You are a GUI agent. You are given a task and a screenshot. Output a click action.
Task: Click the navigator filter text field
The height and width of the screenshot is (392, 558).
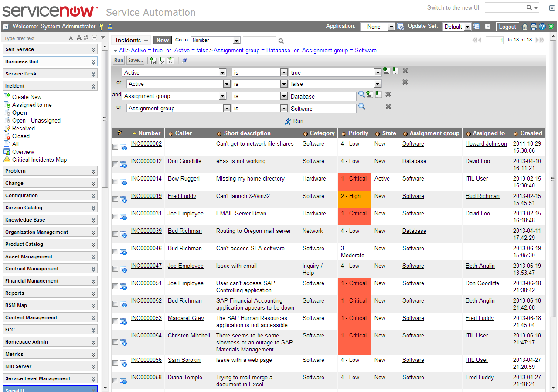[35, 38]
